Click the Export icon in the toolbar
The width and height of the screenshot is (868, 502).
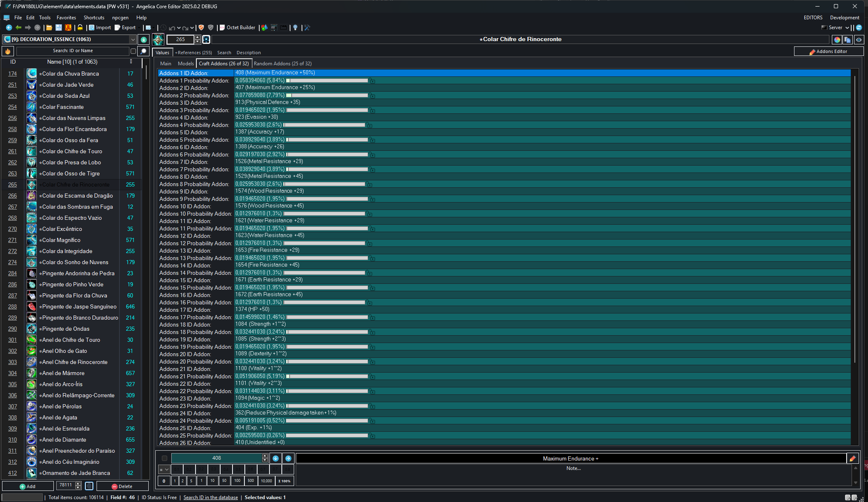pos(124,28)
